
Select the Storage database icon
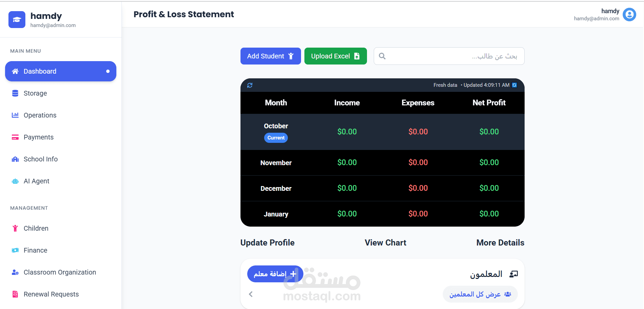point(15,93)
